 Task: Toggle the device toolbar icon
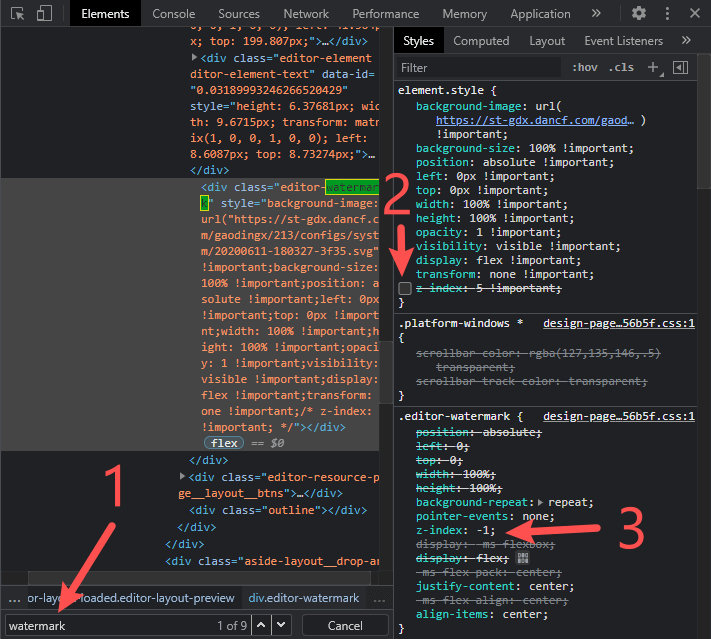click(44, 14)
